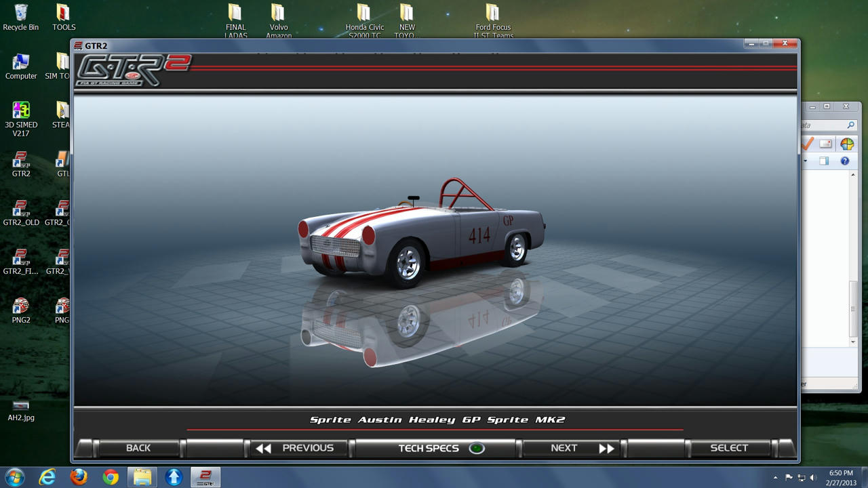Open Windows Explorer from the taskbar
This screenshot has height=488, width=868.
142,477
